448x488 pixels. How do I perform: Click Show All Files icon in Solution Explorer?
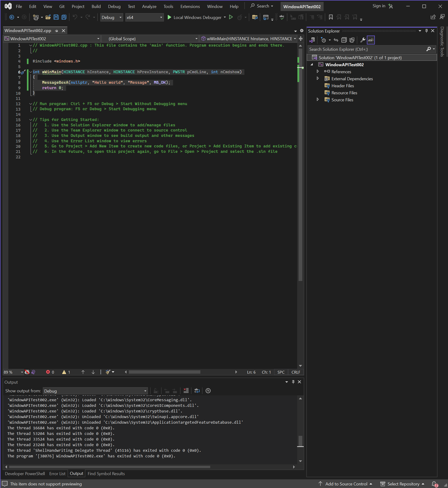point(352,40)
